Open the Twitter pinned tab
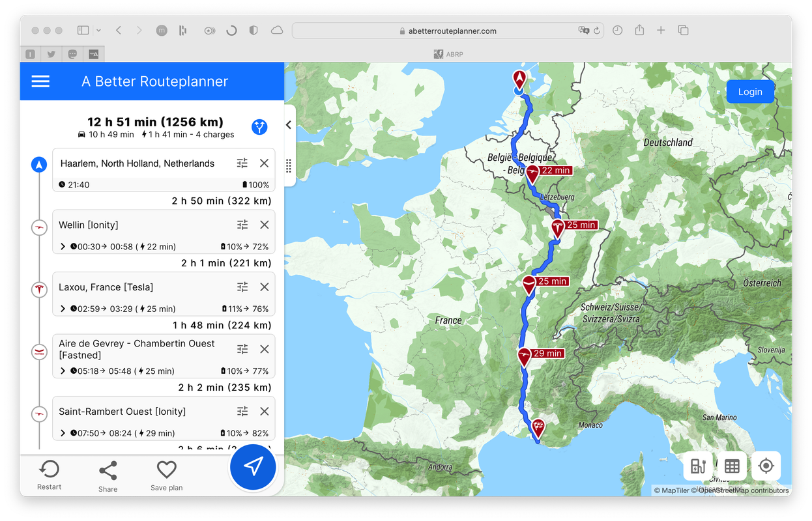Screen dimensions: 812x521 51,54
